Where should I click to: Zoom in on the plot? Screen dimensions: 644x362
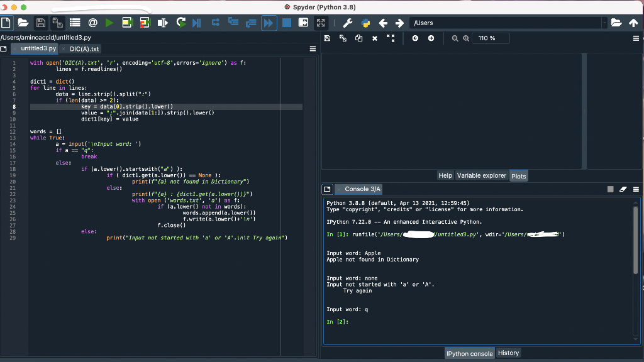pyautogui.click(x=466, y=38)
